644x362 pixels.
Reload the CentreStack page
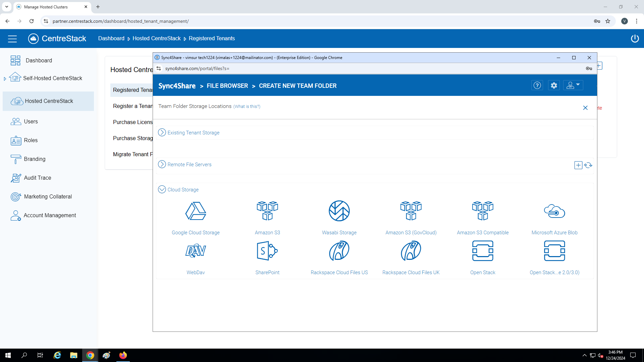click(x=32, y=21)
